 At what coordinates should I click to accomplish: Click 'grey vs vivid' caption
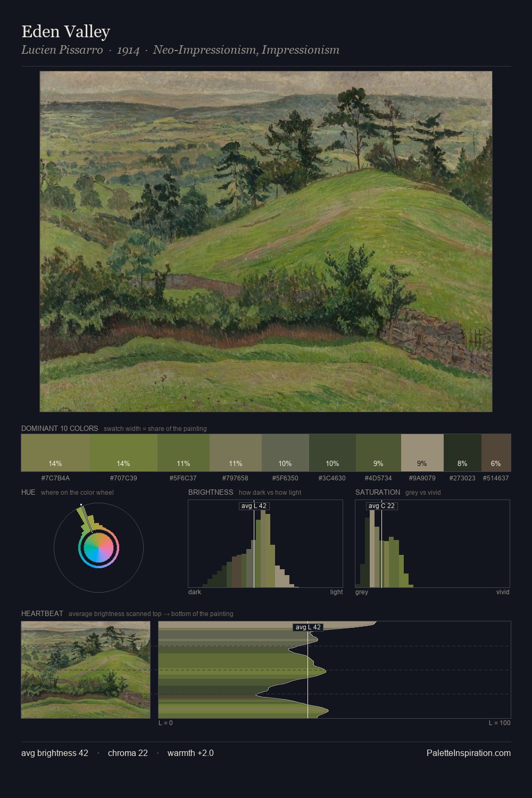tap(423, 493)
